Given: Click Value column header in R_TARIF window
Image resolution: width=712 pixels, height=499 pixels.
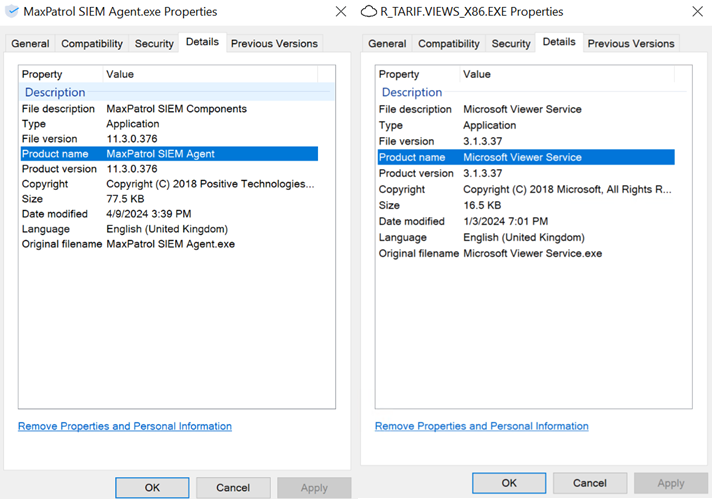Looking at the screenshot, I should pos(567,74).
